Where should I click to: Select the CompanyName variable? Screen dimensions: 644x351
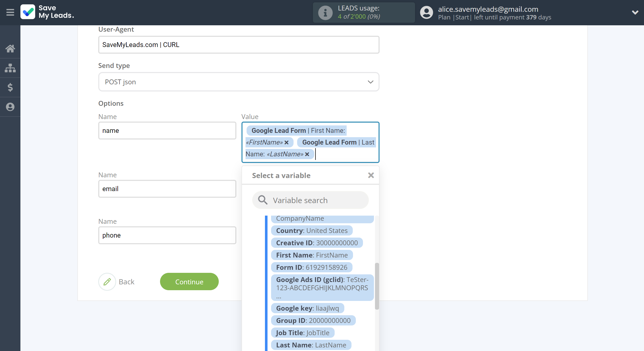point(322,219)
